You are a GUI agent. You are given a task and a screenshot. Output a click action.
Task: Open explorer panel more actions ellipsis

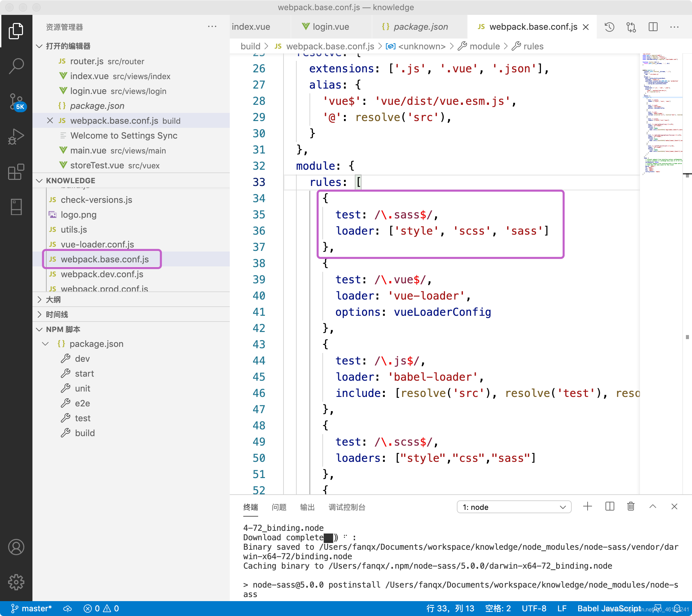point(212,26)
